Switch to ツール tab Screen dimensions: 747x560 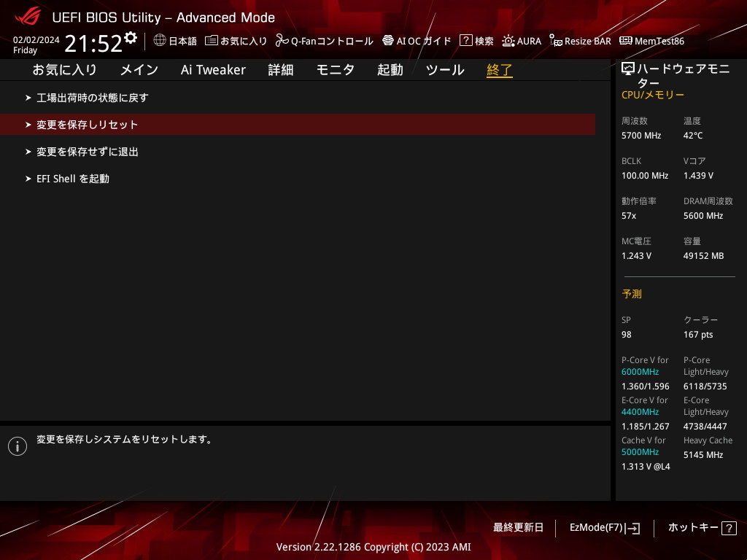tap(445, 70)
